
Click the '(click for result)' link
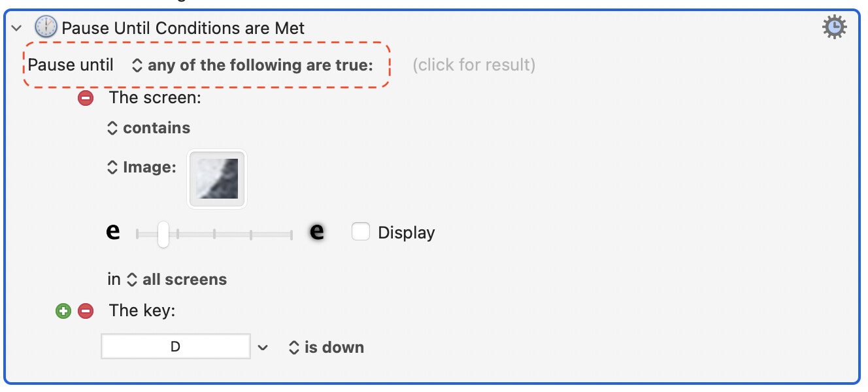click(474, 65)
